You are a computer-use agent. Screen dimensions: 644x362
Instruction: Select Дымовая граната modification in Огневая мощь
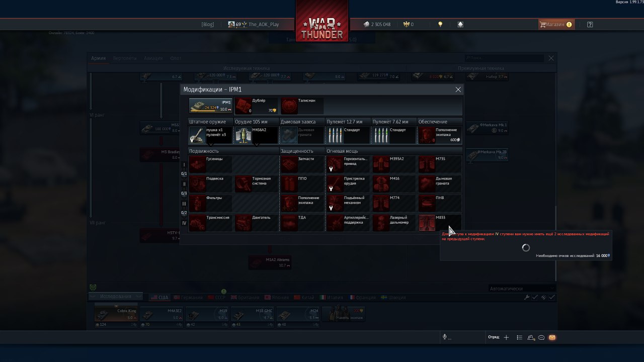440,184
